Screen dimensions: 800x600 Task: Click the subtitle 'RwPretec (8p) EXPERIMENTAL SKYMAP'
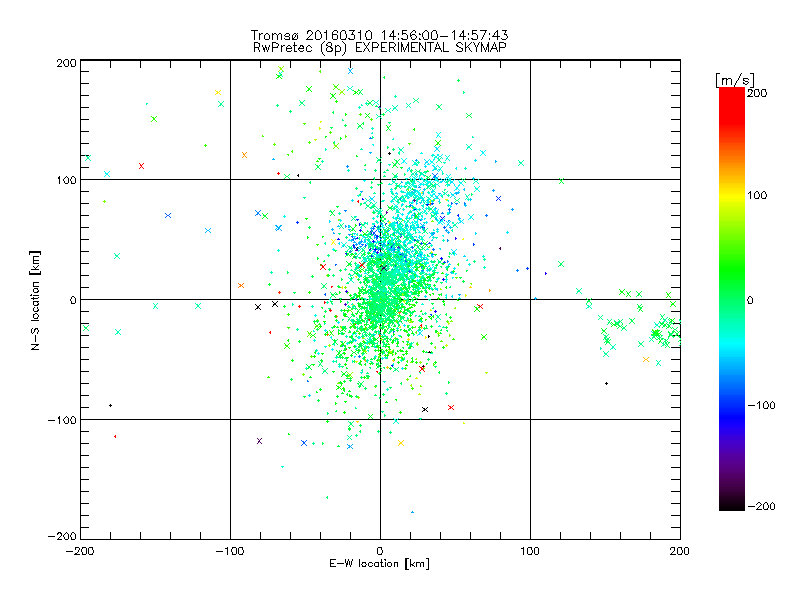379,48
